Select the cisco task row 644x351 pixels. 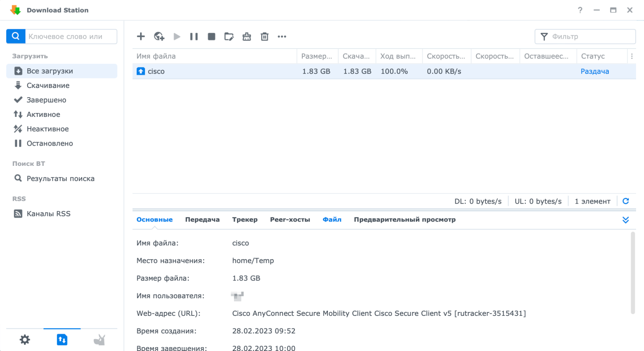coord(384,71)
